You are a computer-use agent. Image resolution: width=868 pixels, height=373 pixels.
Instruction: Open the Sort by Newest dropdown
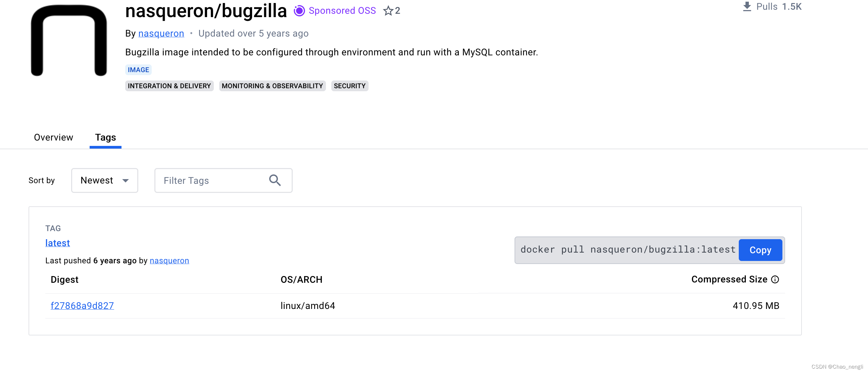pyautogui.click(x=104, y=180)
